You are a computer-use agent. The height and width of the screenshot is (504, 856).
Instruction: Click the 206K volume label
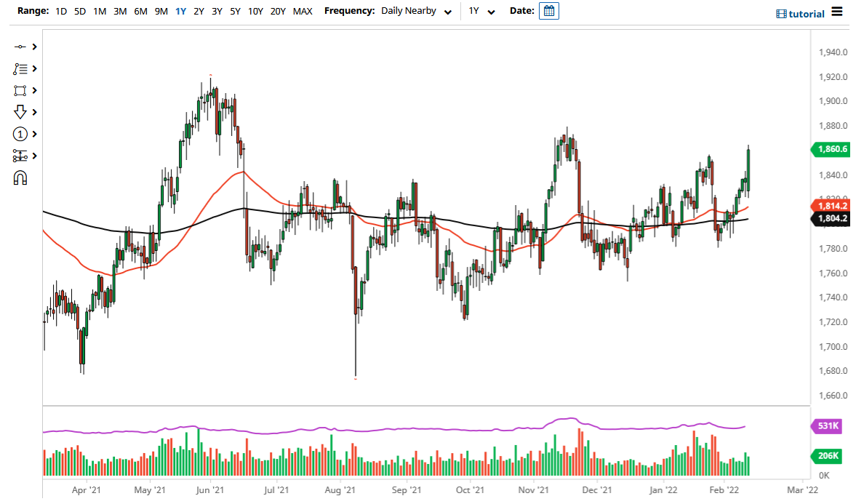click(x=827, y=455)
